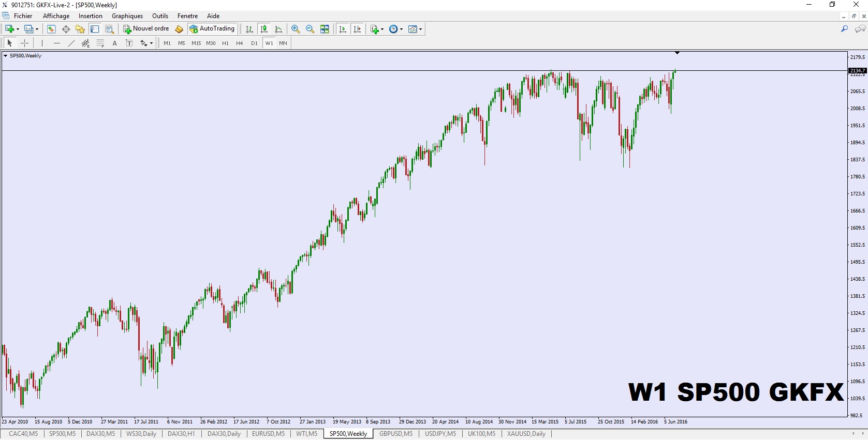Screen dimensions: 868x440
Task: Open the chat bubbles icon
Action: tap(860, 29)
